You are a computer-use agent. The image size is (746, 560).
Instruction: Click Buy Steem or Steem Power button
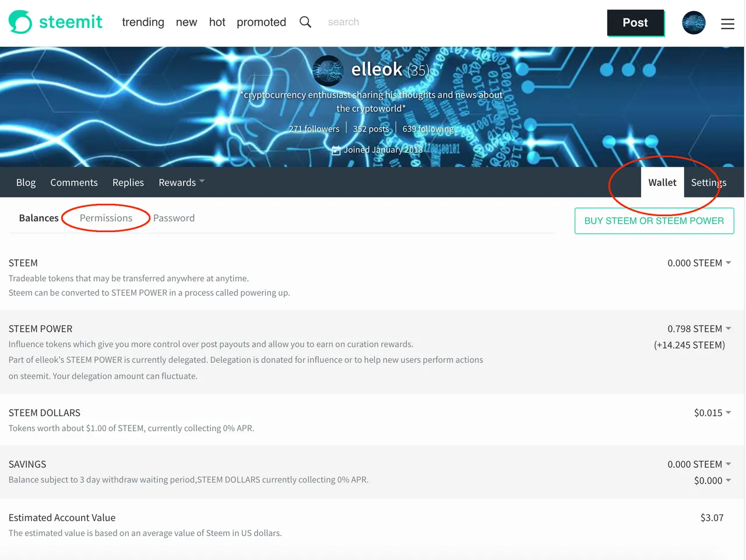(654, 221)
